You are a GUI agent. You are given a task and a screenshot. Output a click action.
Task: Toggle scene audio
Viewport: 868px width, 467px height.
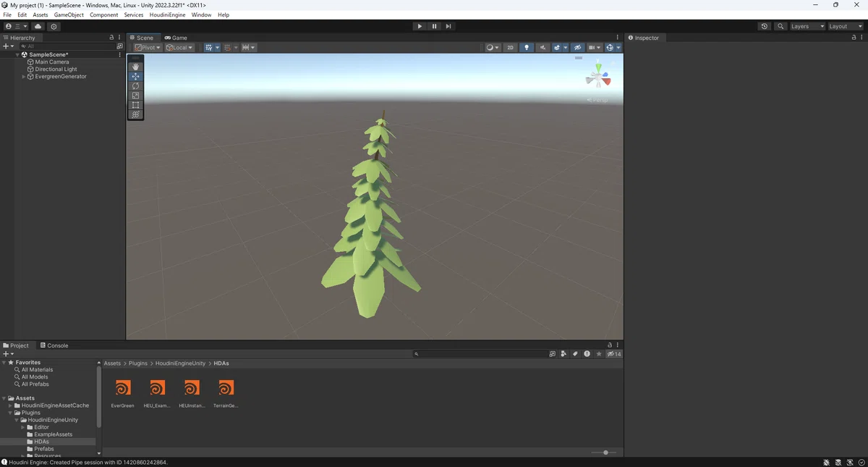coord(542,47)
